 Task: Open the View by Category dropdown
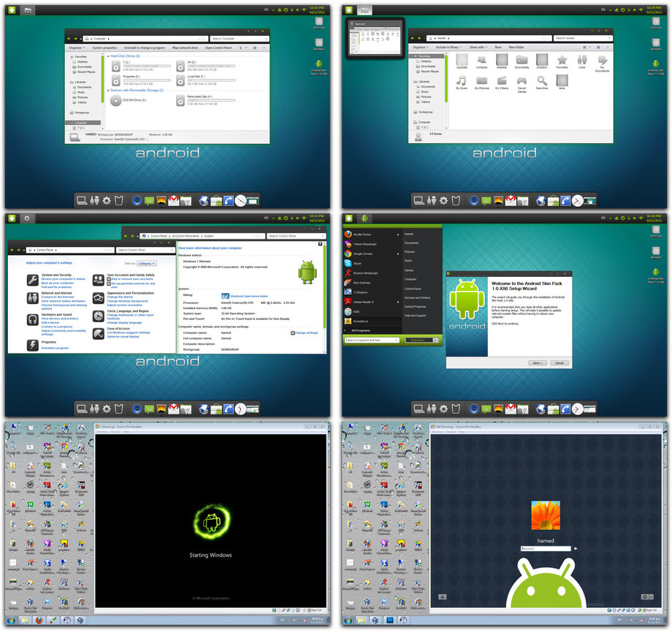point(146,263)
